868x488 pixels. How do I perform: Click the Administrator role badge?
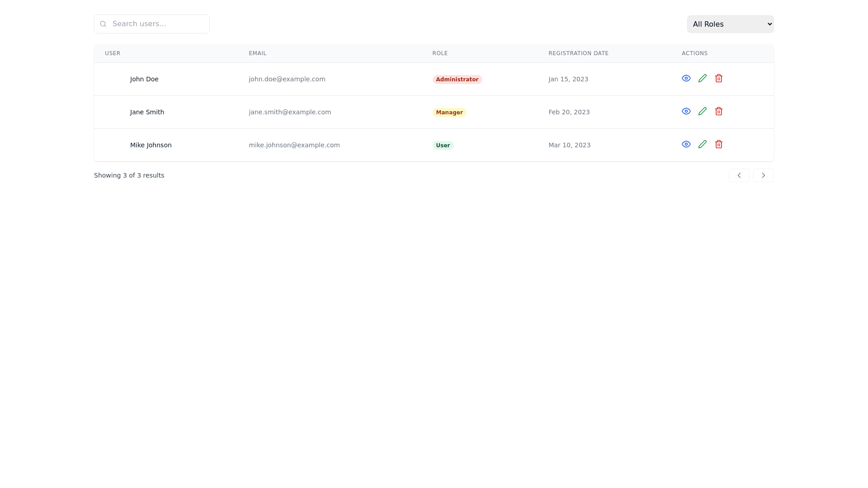click(457, 80)
